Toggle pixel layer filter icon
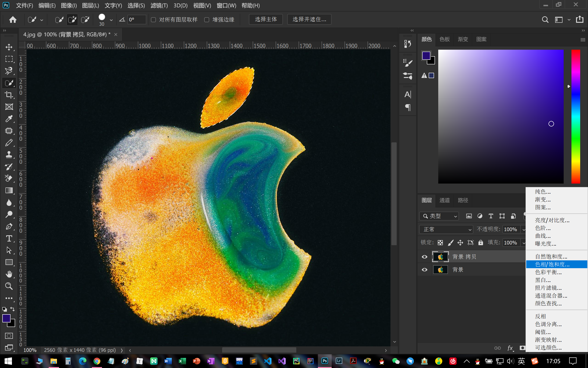 469,216
